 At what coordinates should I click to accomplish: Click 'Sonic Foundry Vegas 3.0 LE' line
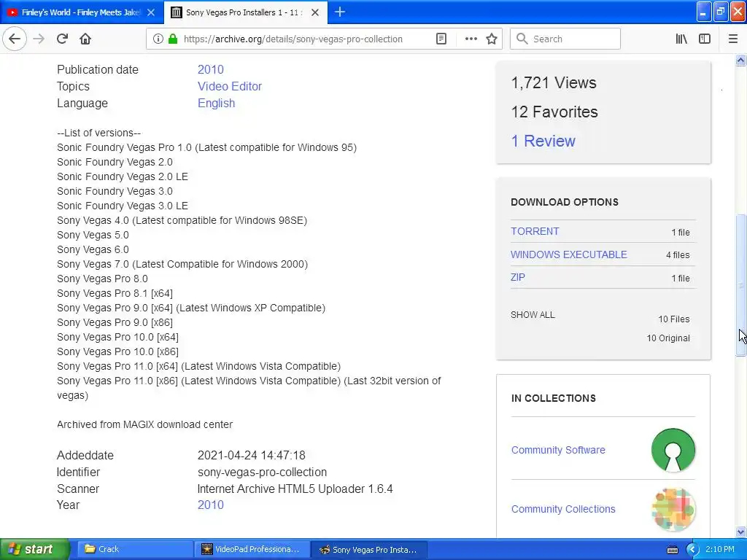[123, 206]
